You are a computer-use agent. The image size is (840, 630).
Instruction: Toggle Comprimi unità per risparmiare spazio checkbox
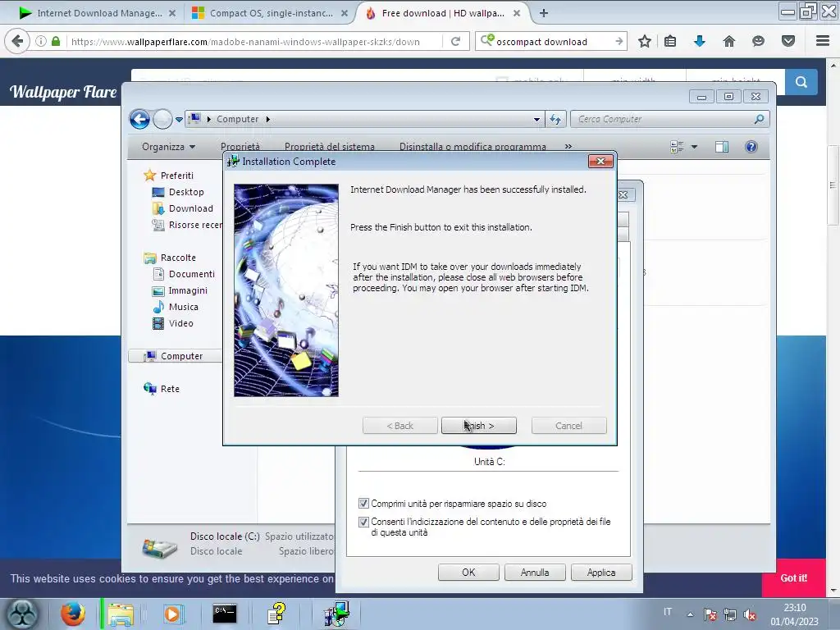(363, 504)
